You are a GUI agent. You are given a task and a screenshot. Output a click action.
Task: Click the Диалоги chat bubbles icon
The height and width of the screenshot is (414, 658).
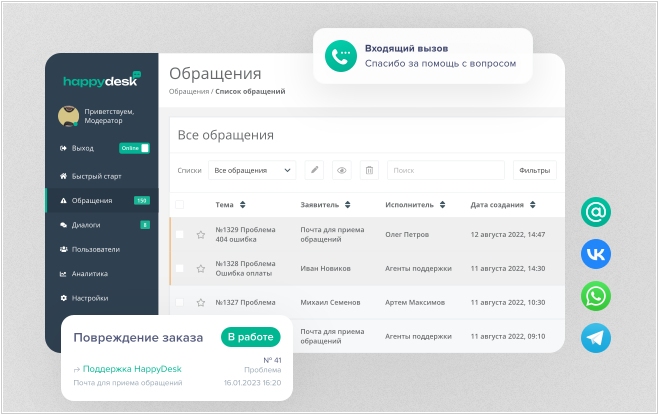coord(63,225)
